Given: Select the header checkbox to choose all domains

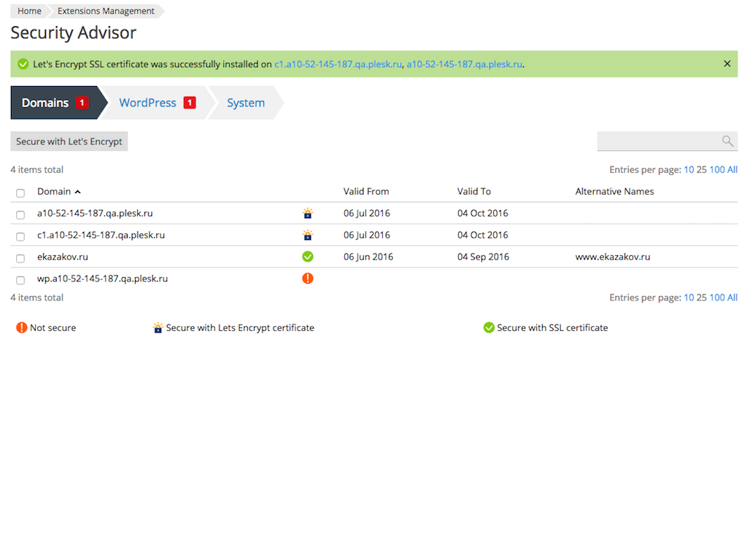Looking at the screenshot, I should click(20, 191).
